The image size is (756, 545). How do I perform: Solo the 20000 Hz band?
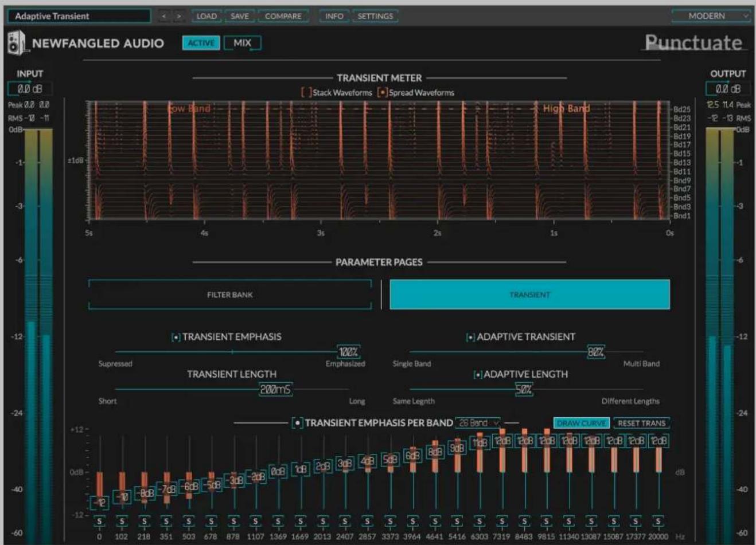[658, 522]
